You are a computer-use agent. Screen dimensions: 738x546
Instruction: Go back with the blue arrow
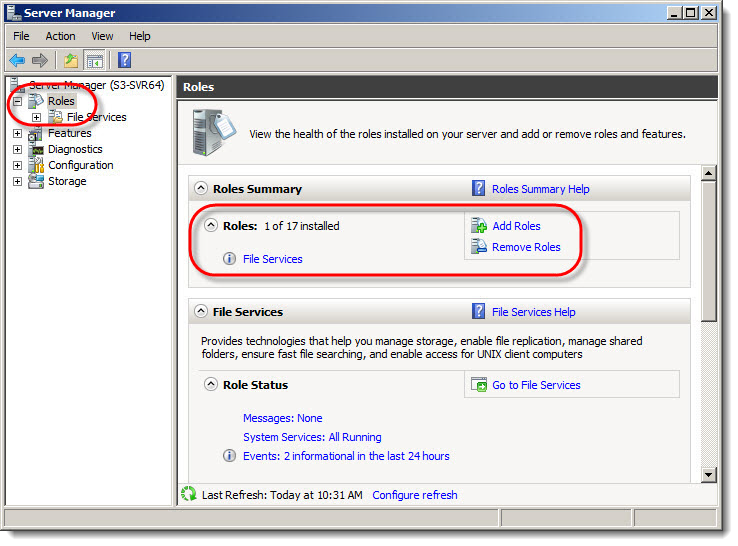click(x=17, y=60)
